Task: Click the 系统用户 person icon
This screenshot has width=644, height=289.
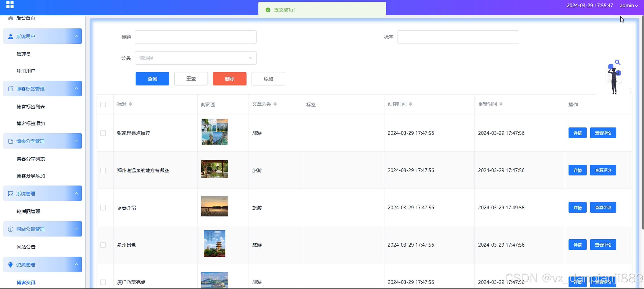Action: (11, 36)
